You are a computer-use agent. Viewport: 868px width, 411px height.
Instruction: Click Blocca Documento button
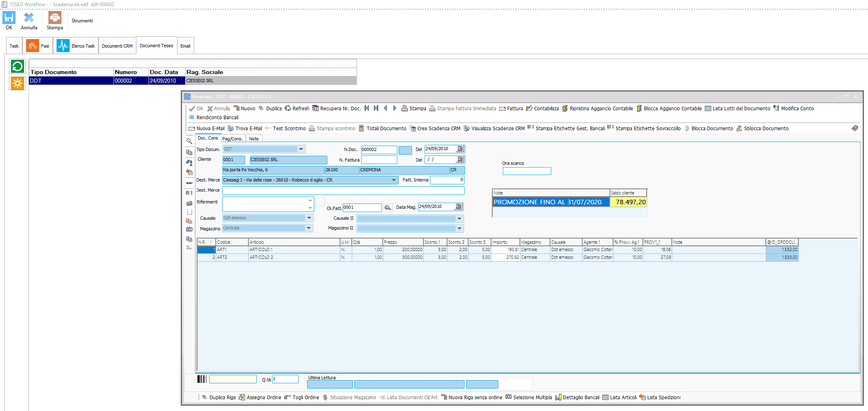pos(708,128)
